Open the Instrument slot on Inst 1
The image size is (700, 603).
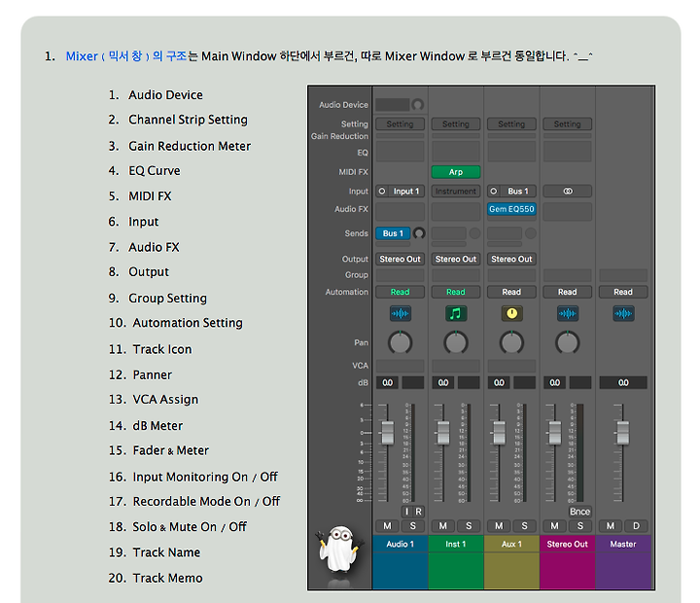click(456, 192)
